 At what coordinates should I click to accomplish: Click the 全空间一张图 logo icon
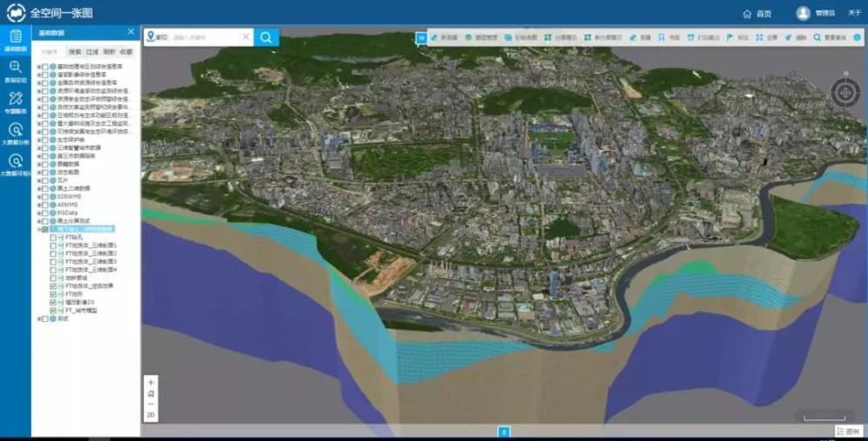click(16, 13)
